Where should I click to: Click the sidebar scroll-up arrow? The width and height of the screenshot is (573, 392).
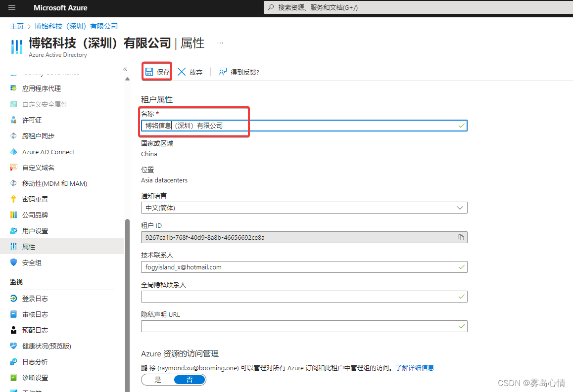tap(127, 79)
